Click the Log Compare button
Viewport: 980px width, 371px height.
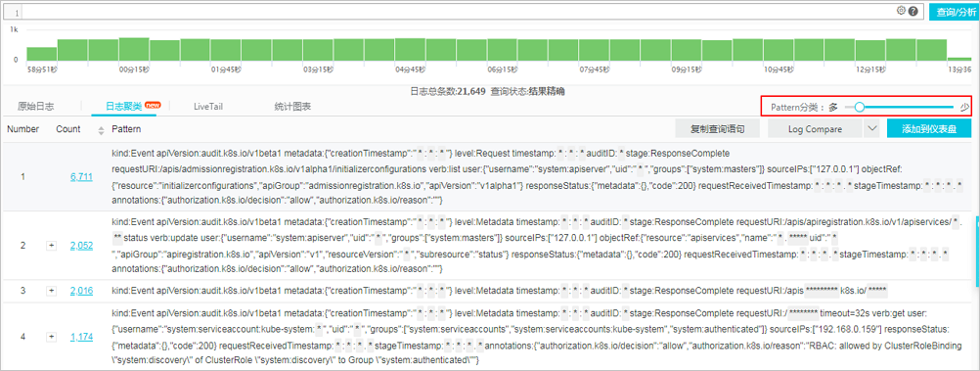pos(815,129)
